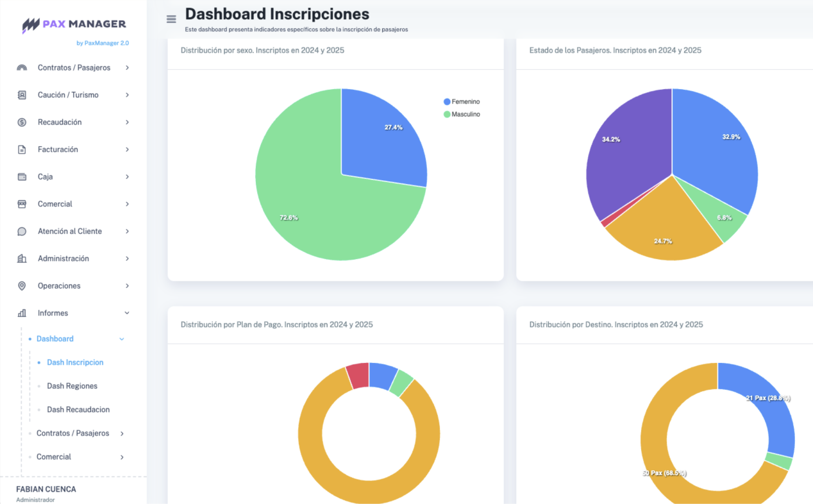Collapse the Informes menu chevron
The width and height of the screenshot is (813, 504).
coord(127,313)
